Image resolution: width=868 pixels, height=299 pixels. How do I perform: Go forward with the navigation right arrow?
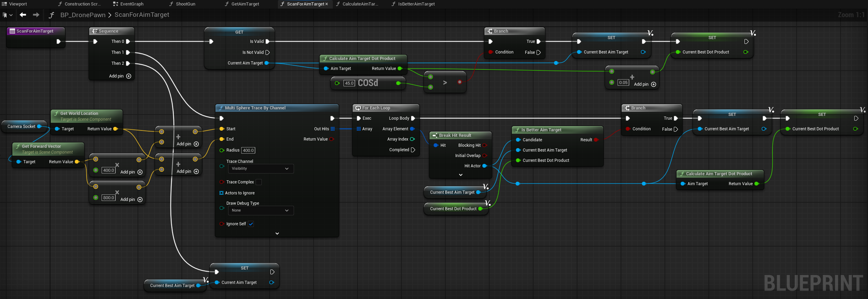pos(36,15)
